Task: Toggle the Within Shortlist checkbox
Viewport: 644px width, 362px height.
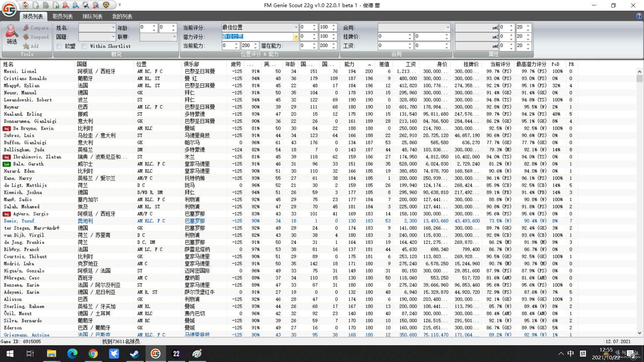Action: (x=84, y=46)
